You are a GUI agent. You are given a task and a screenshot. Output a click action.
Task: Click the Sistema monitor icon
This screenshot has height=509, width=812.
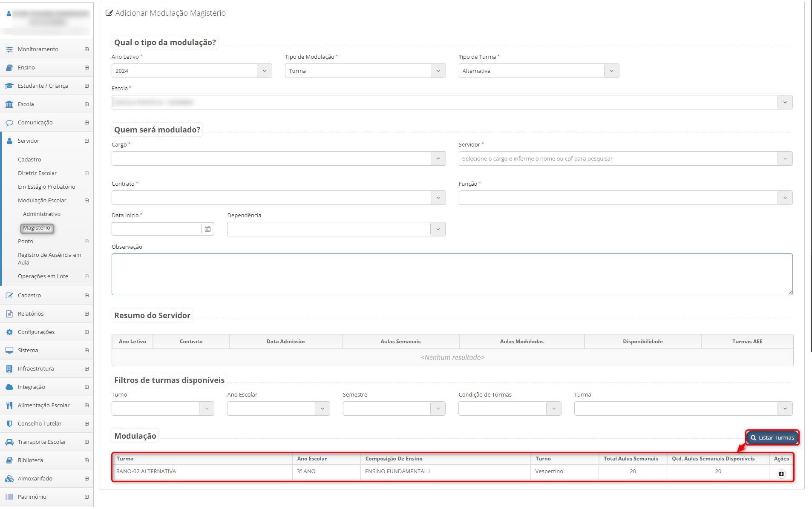pyautogui.click(x=9, y=351)
